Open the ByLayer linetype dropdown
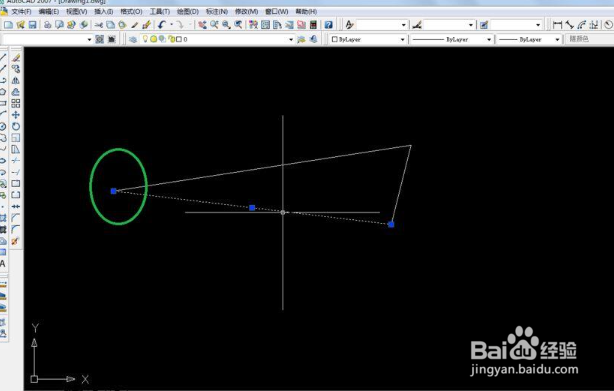The width and height of the screenshot is (614, 391). 489,40
